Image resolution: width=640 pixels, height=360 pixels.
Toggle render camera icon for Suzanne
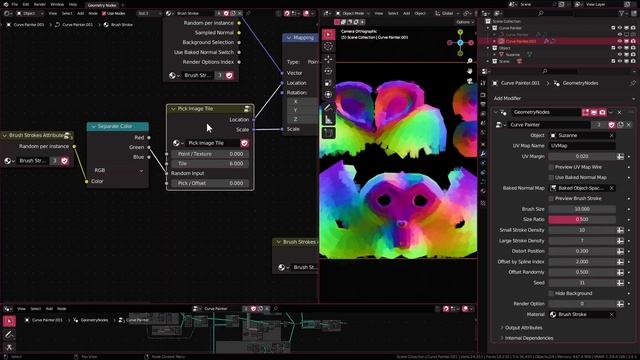(633, 54)
